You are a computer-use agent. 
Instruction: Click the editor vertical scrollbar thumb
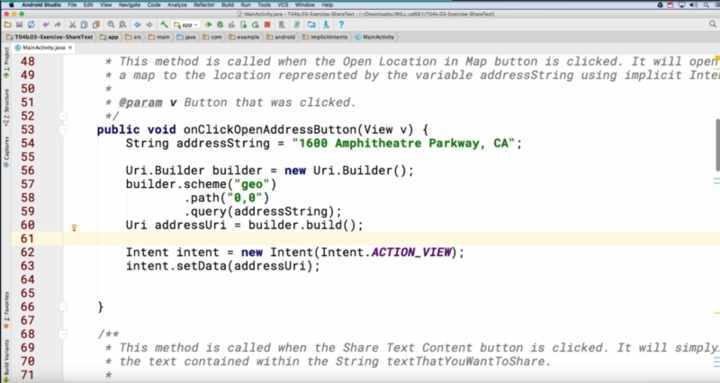717,145
